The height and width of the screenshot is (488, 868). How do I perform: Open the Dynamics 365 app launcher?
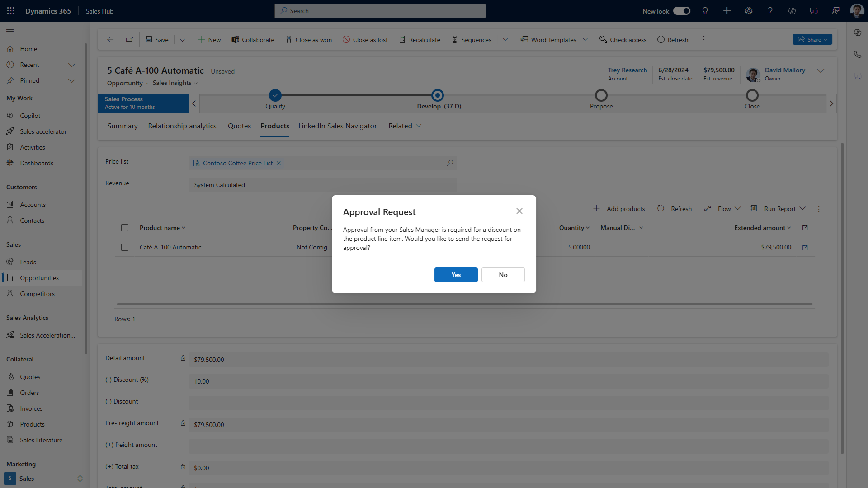10,11
